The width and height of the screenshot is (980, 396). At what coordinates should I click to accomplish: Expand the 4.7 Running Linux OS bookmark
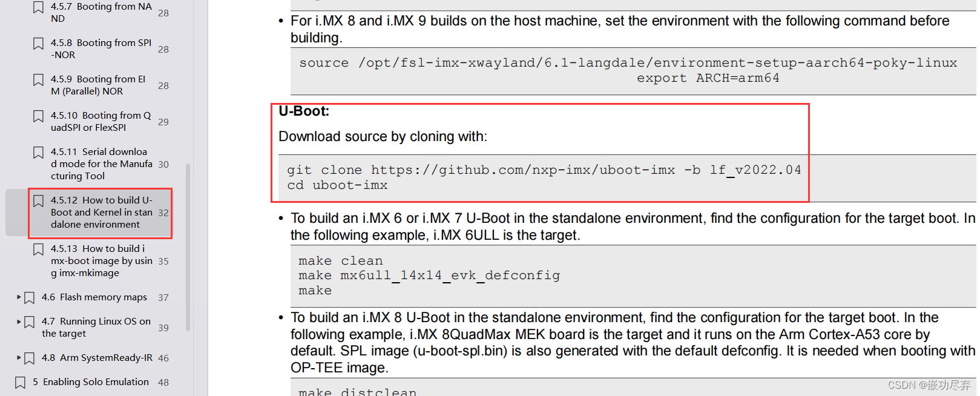point(18,322)
